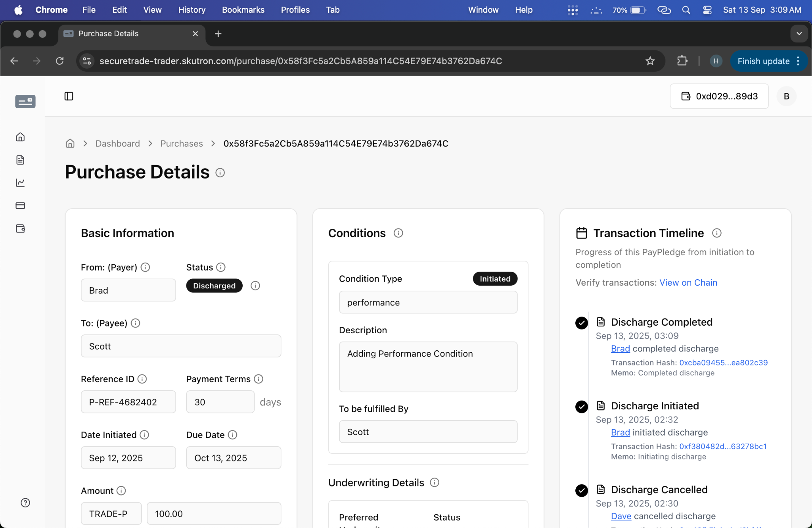Image resolution: width=812 pixels, height=528 pixels.
Task: Show info icon beside From: (Payer)
Action: (x=146, y=267)
